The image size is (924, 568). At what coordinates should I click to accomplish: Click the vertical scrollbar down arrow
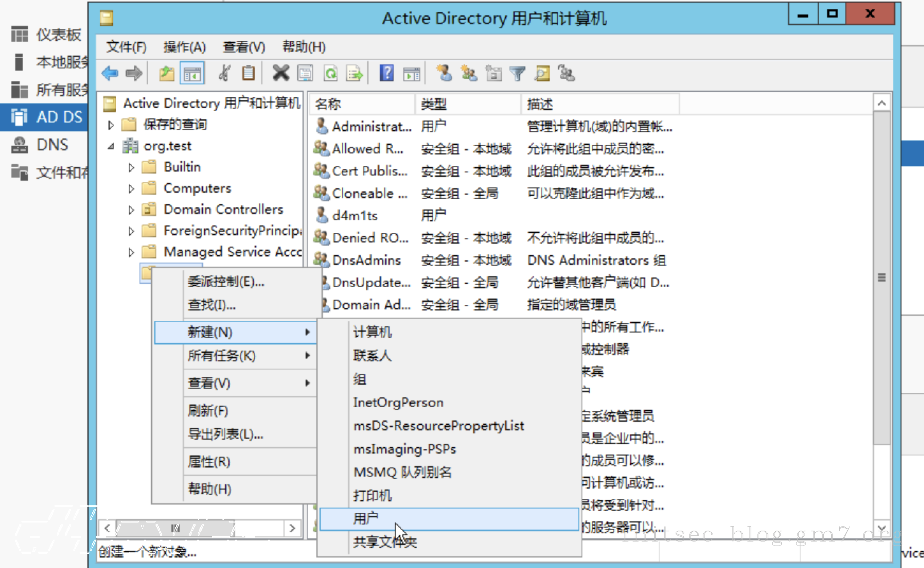coord(881,528)
